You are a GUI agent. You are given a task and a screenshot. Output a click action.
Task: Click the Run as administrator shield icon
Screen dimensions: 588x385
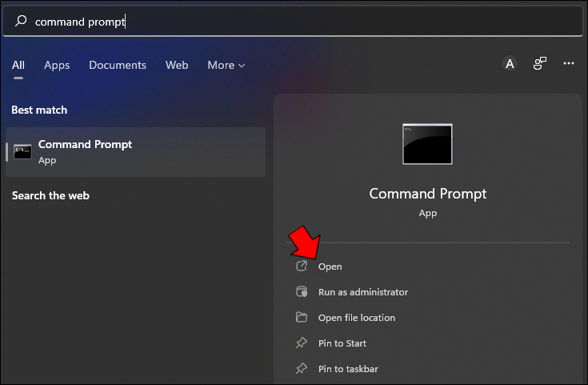302,292
